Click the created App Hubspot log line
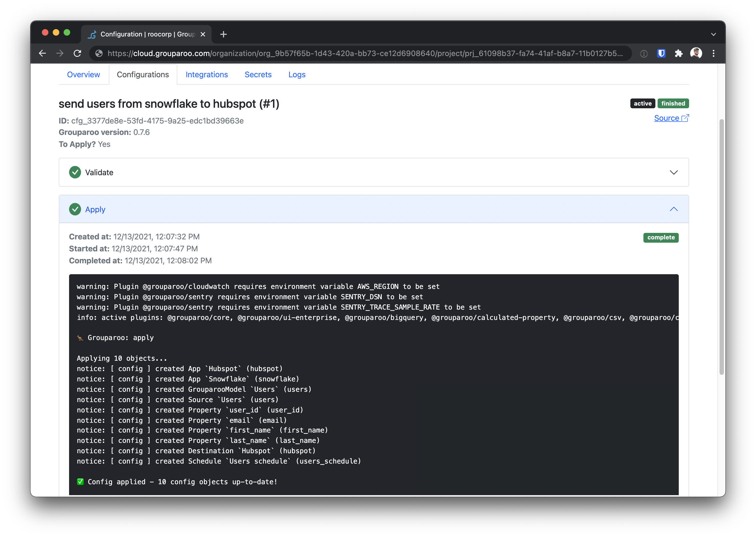Image resolution: width=756 pixels, height=537 pixels. tap(179, 368)
